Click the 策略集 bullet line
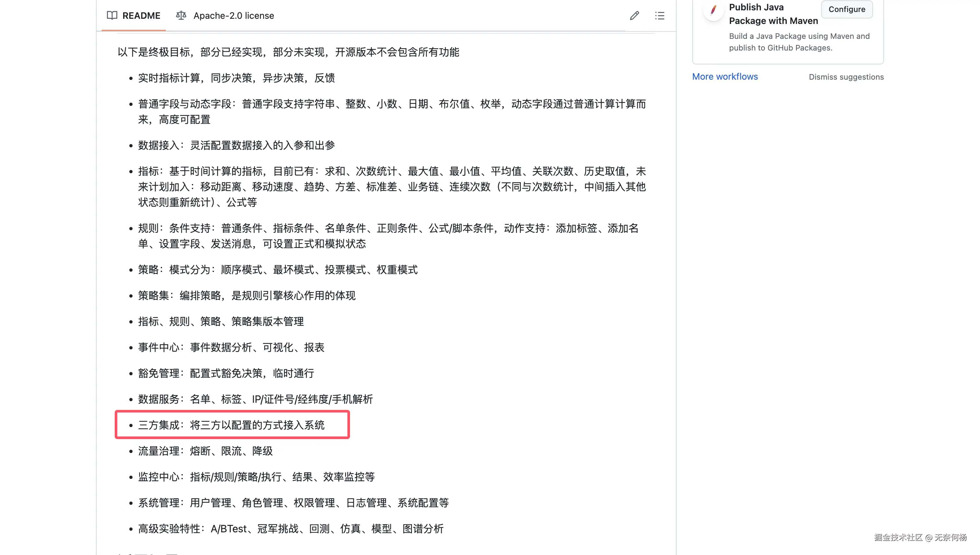The height and width of the screenshot is (555, 980). (x=246, y=295)
